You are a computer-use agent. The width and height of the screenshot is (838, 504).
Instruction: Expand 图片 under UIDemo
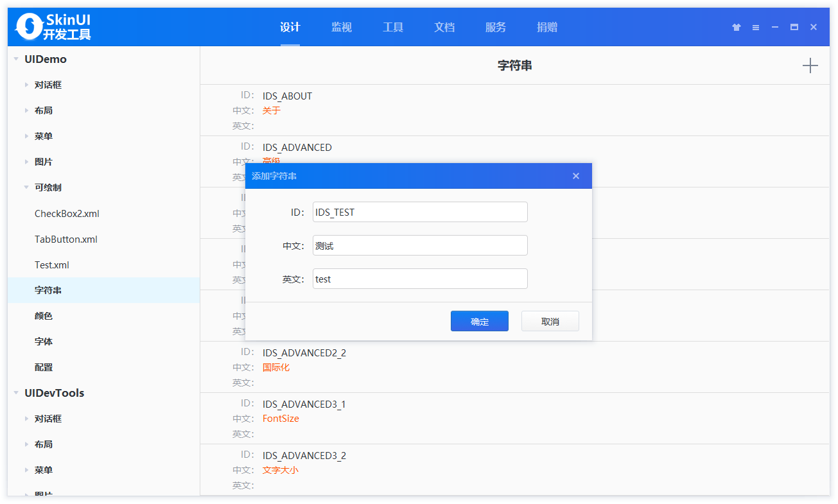pos(26,162)
